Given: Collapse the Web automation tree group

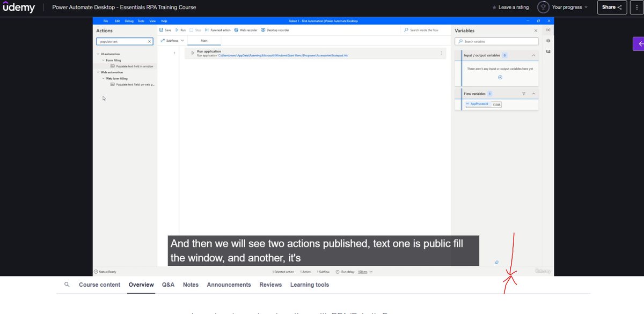Looking at the screenshot, I should point(97,72).
